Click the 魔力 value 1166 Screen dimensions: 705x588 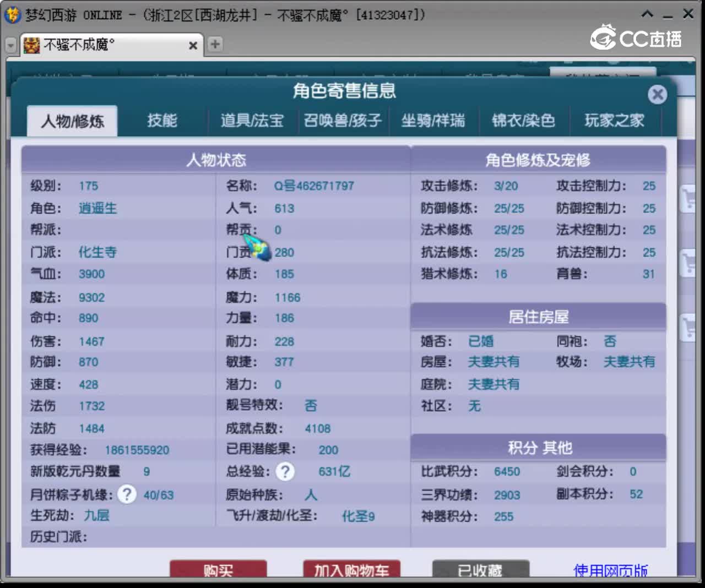(x=288, y=297)
